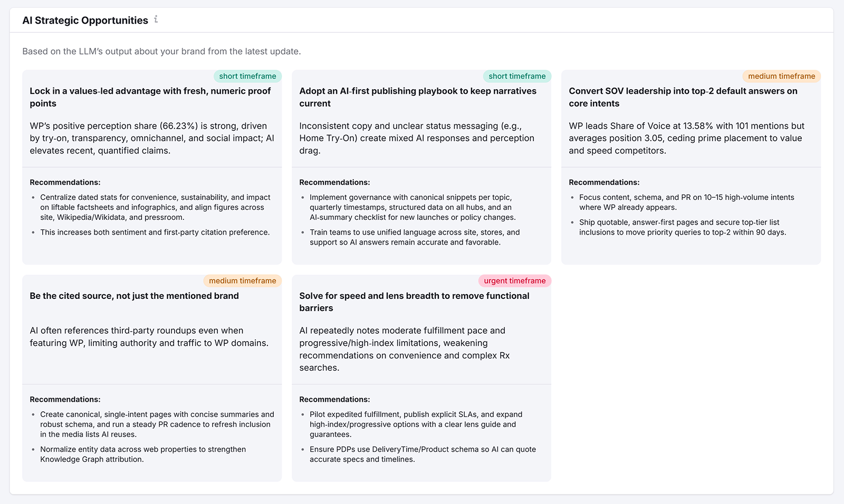
Task: Click the medium timeframe badge on cited-source card
Action: [242, 280]
